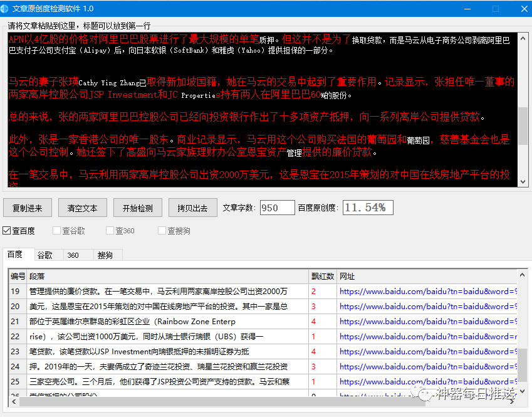The width and height of the screenshot is (532, 417).
Task: Click results table scrollbar up arrow
Action: coord(522,275)
